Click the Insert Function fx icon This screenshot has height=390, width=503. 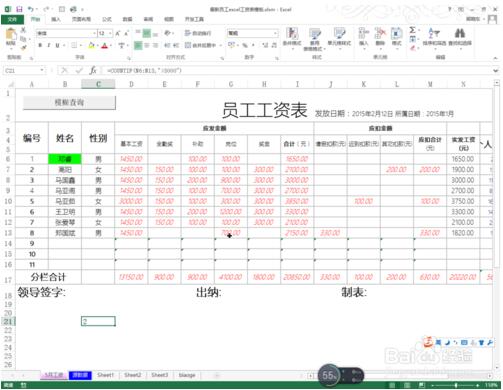(93, 70)
